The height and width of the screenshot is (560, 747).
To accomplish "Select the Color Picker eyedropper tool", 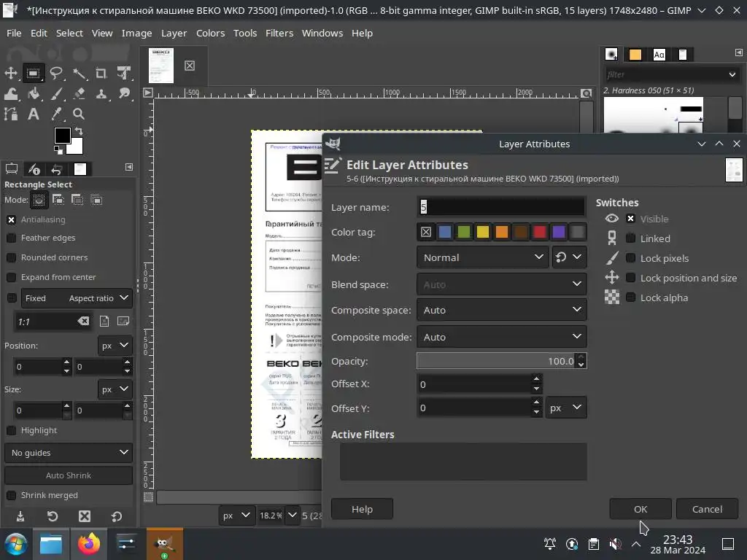I will (56, 114).
